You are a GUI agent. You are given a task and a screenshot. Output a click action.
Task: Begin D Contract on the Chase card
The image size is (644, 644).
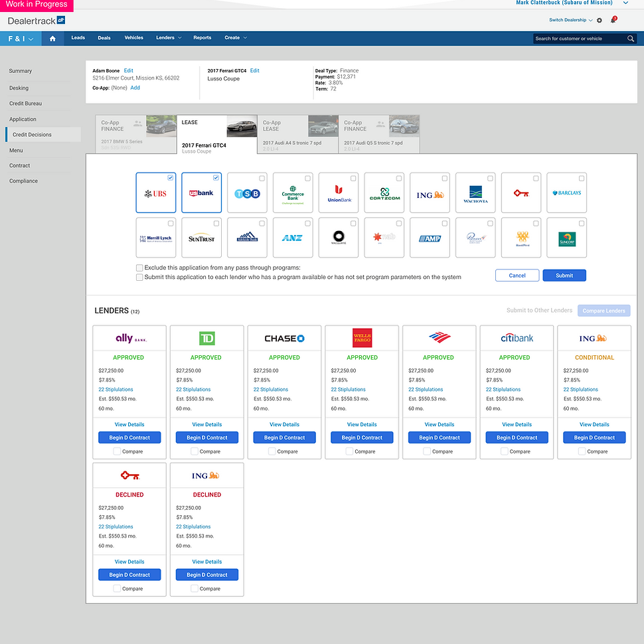coord(284,438)
